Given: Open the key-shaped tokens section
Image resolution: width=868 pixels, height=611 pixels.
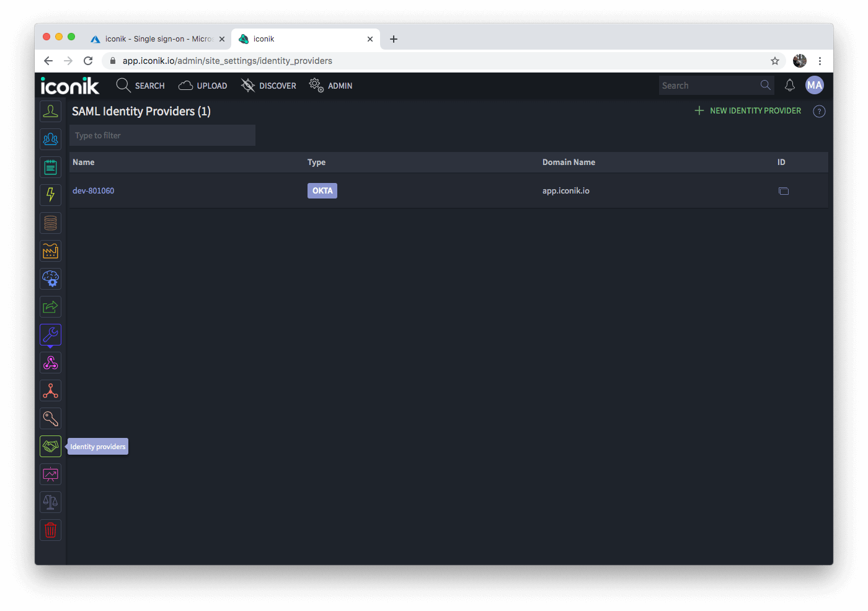Looking at the screenshot, I should pos(50,418).
